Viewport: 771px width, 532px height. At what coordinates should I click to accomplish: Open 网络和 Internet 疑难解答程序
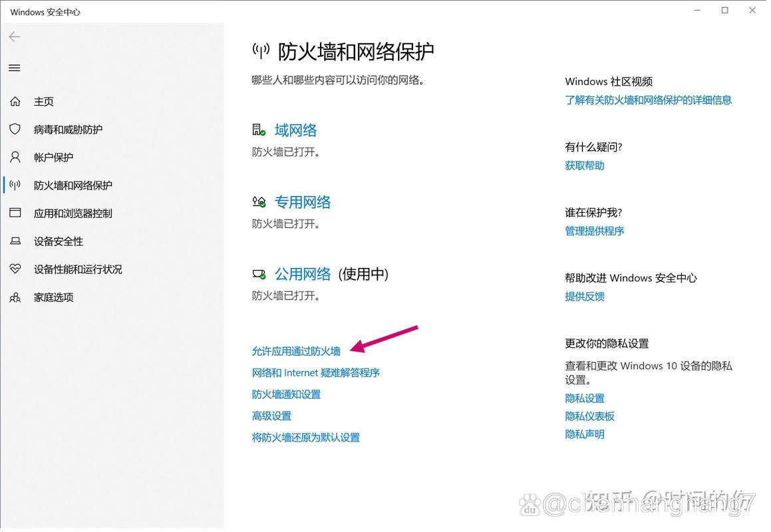[316, 372]
